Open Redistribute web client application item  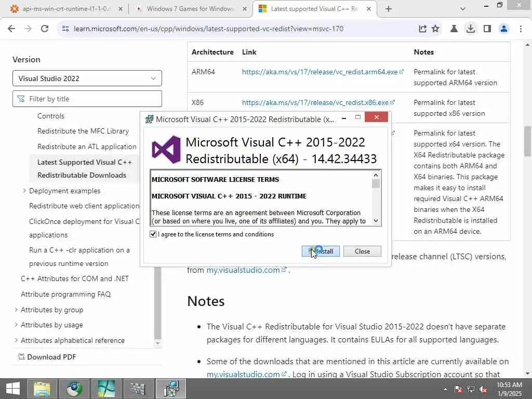pos(84,206)
